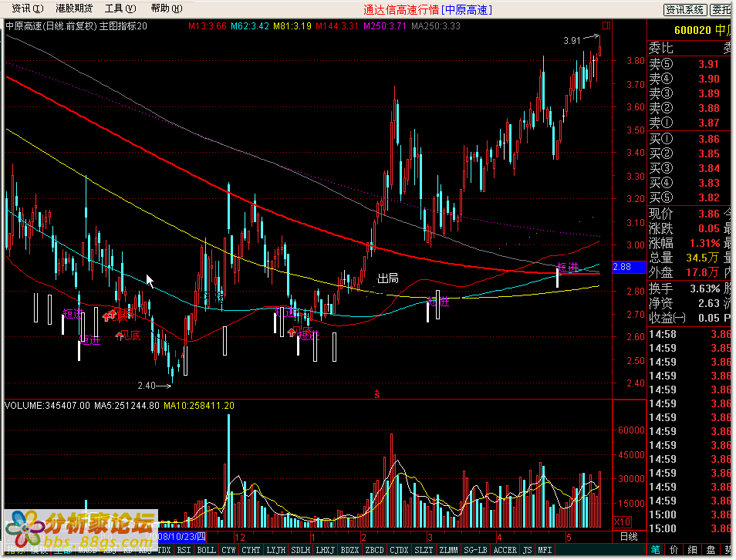Switch to the 盘 tab
Image resolution: width=736 pixels, height=560 pixels.
(x=711, y=550)
